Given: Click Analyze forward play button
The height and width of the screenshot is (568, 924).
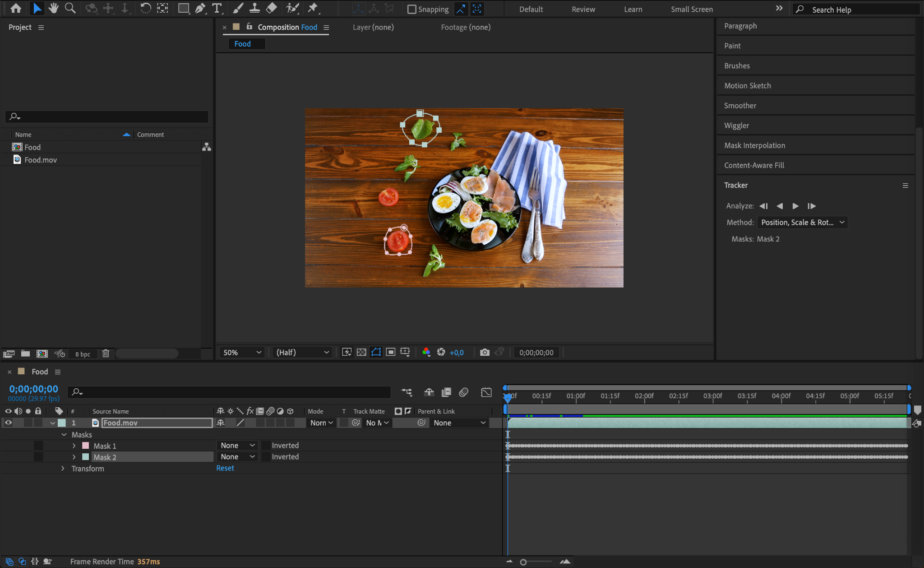Looking at the screenshot, I should 795,206.
